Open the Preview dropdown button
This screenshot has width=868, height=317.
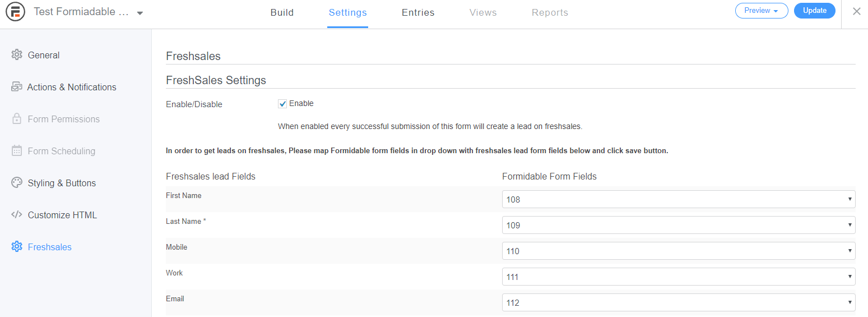click(761, 11)
